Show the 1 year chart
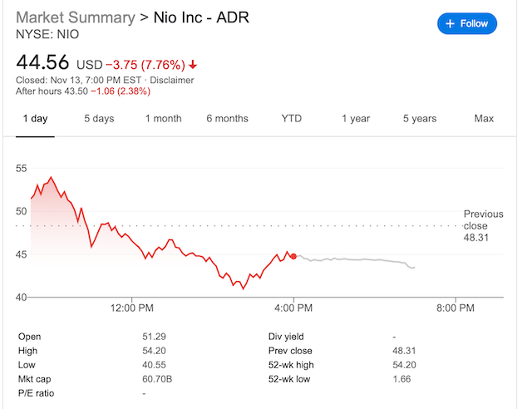The image size is (532, 409). (x=355, y=119)
